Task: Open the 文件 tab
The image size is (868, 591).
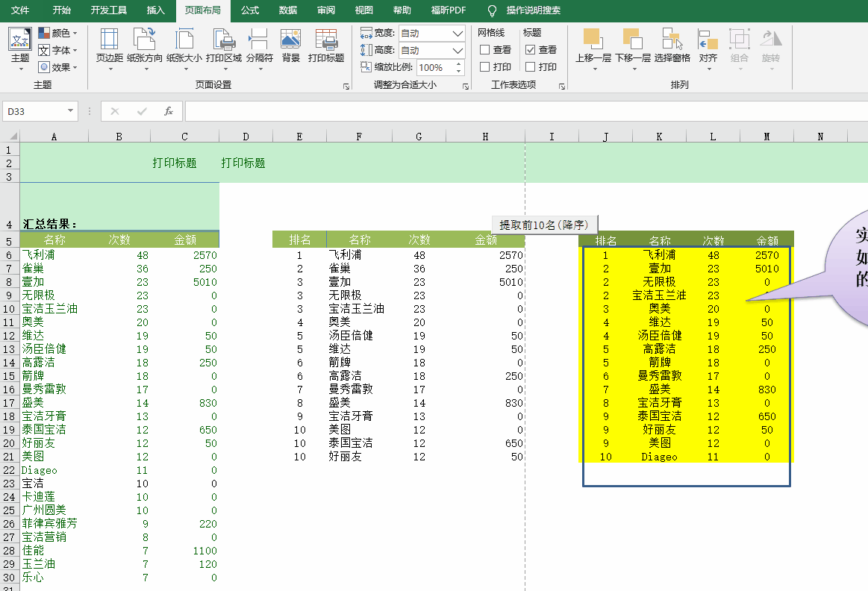Action: tap(20, 10)
